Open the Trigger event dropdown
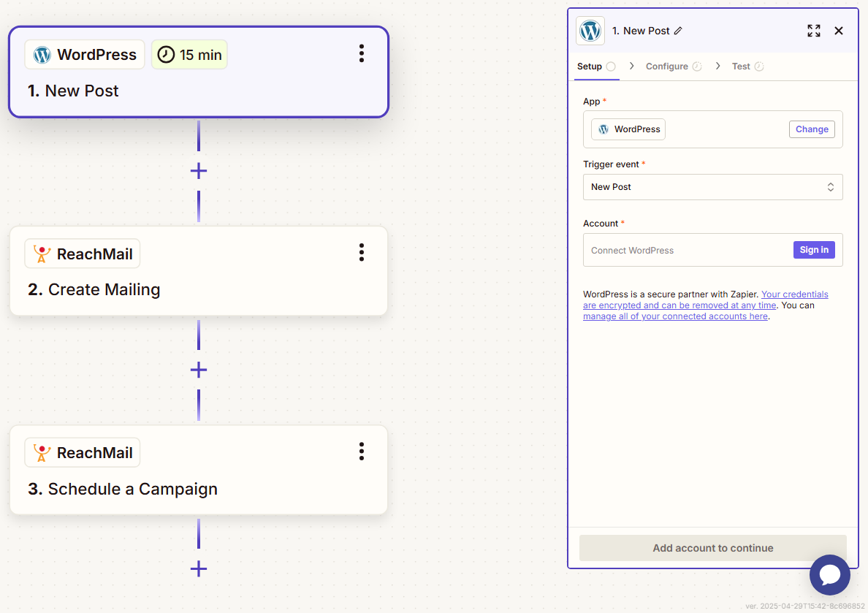This screenshot has width=868, height=613. pyautogui.click(x=713, y=187)
